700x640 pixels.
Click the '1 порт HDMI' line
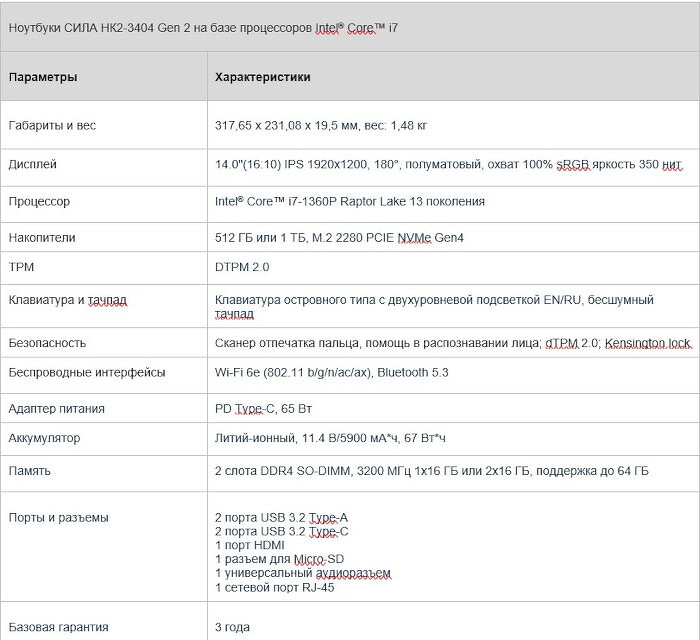pos(250,545)
